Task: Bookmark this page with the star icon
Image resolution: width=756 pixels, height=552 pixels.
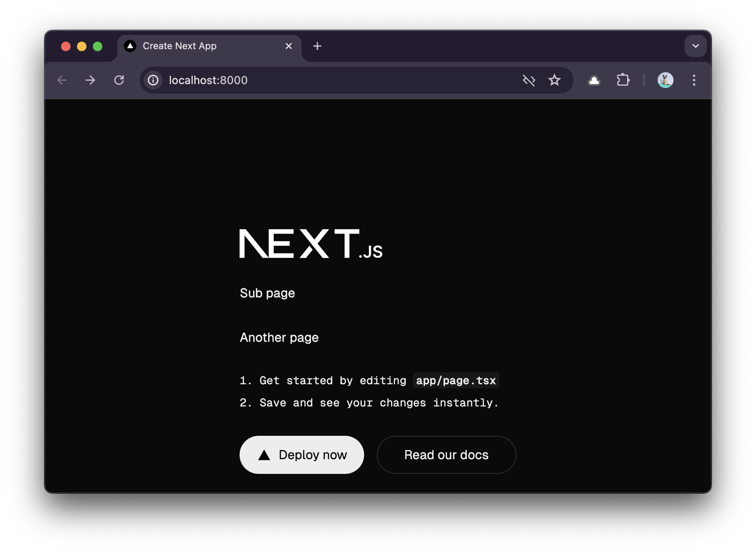Action: coord(554,80)
